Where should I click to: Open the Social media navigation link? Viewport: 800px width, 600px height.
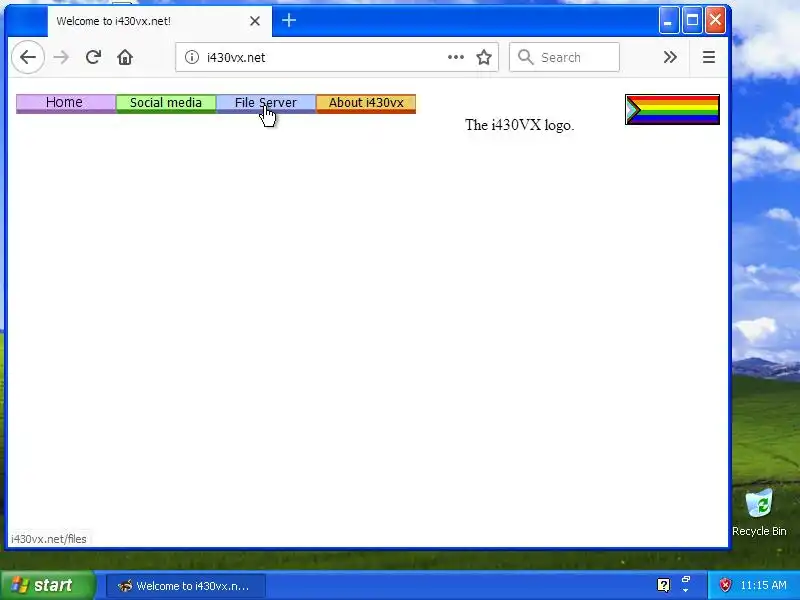(x=166, y=104)
